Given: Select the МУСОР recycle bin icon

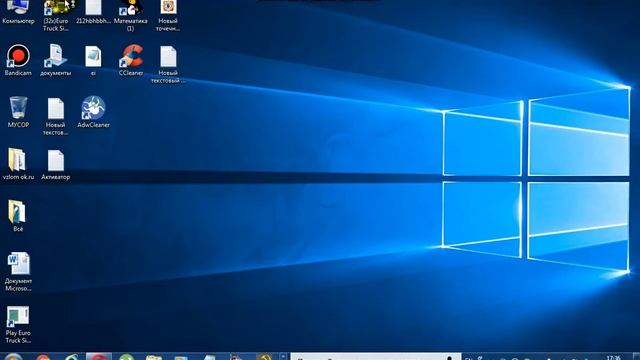Looking at the screenshot, I should [x=18, y=112].
